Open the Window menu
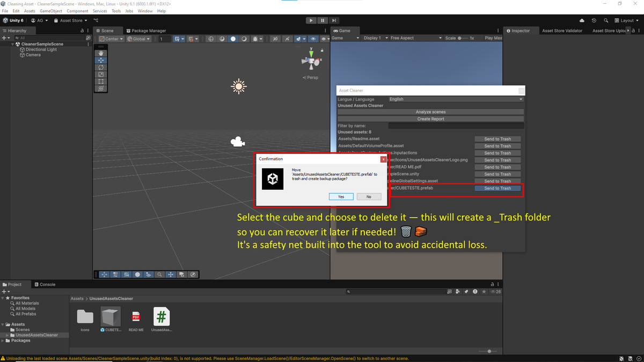The width and height of the screenshot is (644, 362). (x=145, y=11)
